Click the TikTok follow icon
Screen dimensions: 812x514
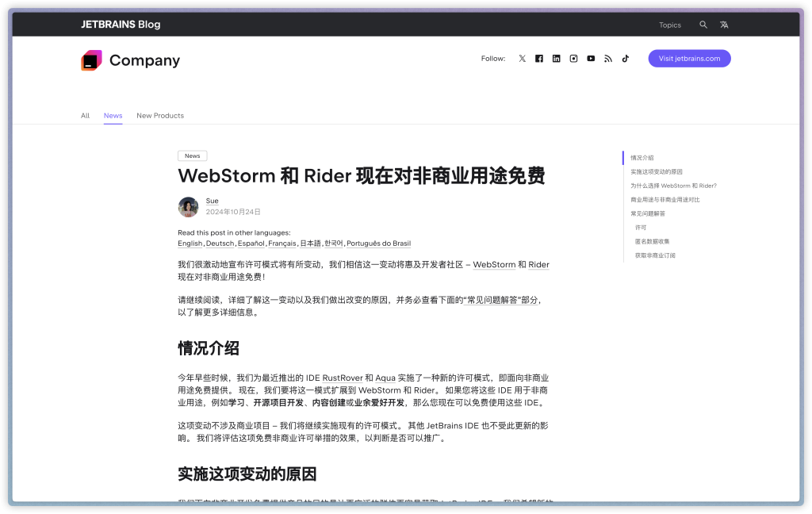625,59
